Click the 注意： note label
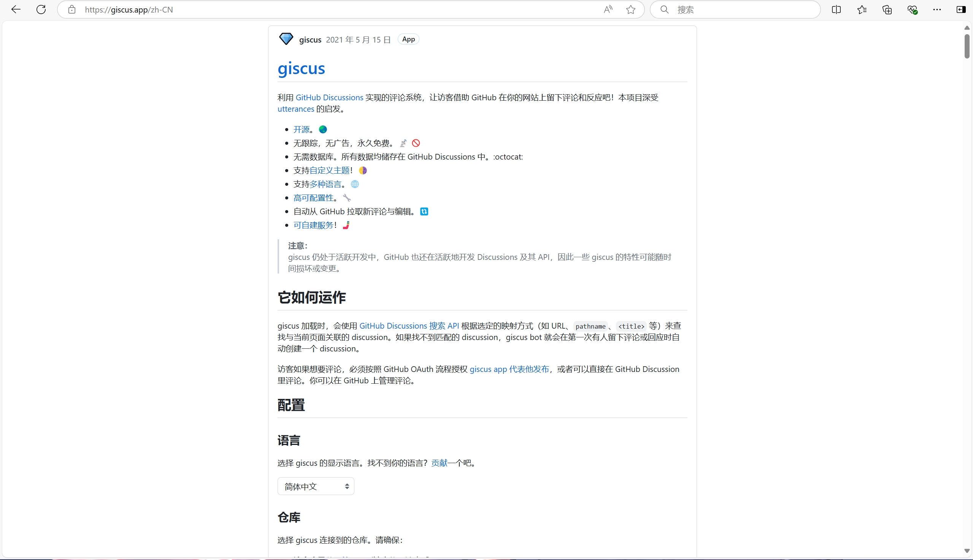The image size is (973, 560). (298, 246)
